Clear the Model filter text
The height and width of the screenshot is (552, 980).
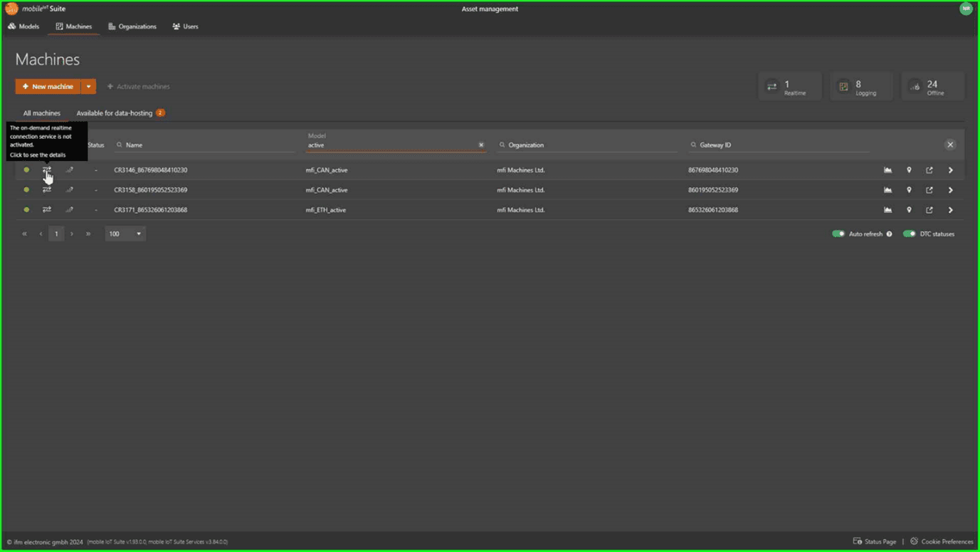click(x=481, y=145)
